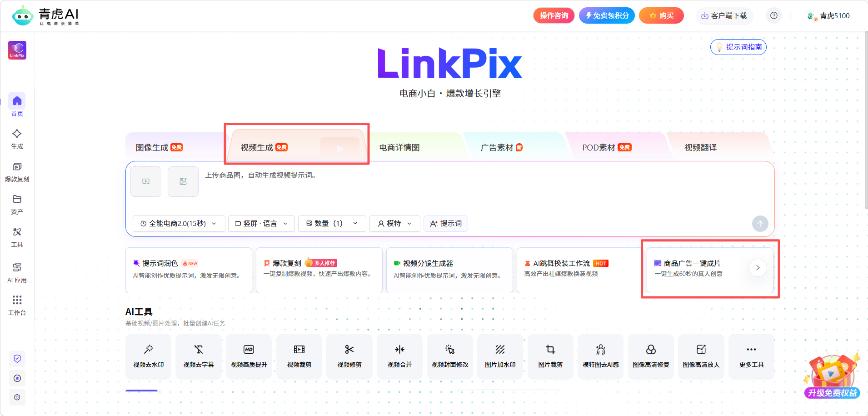
Task: Open 模特图去AI感 tool
Action: click(x=601, y=356)
